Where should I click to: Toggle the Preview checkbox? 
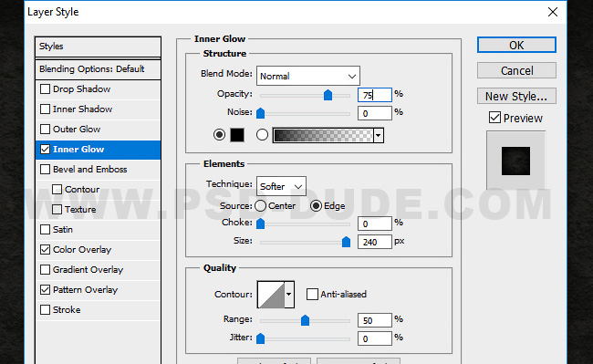494,118
